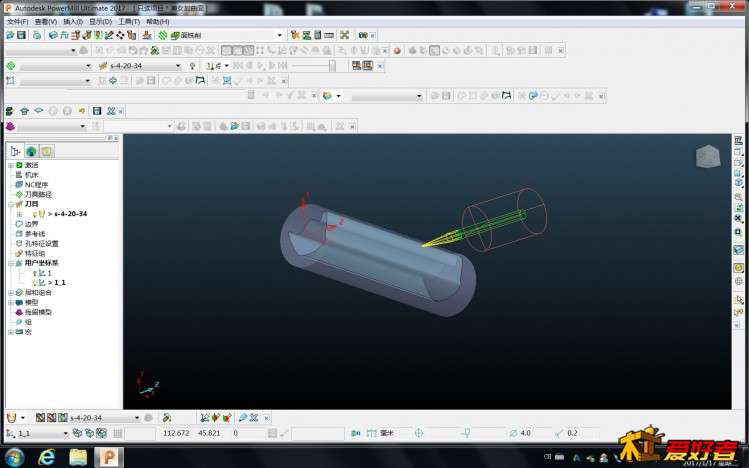Open the 1_1 workplane dropdown in status bar

tap(65, 434)
